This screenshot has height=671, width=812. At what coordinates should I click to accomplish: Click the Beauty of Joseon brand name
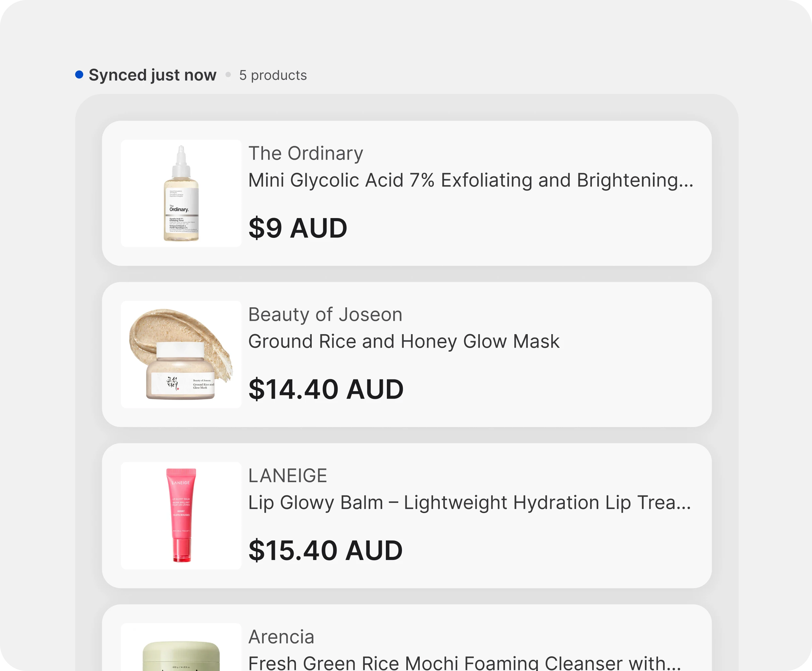coord(325,315)
